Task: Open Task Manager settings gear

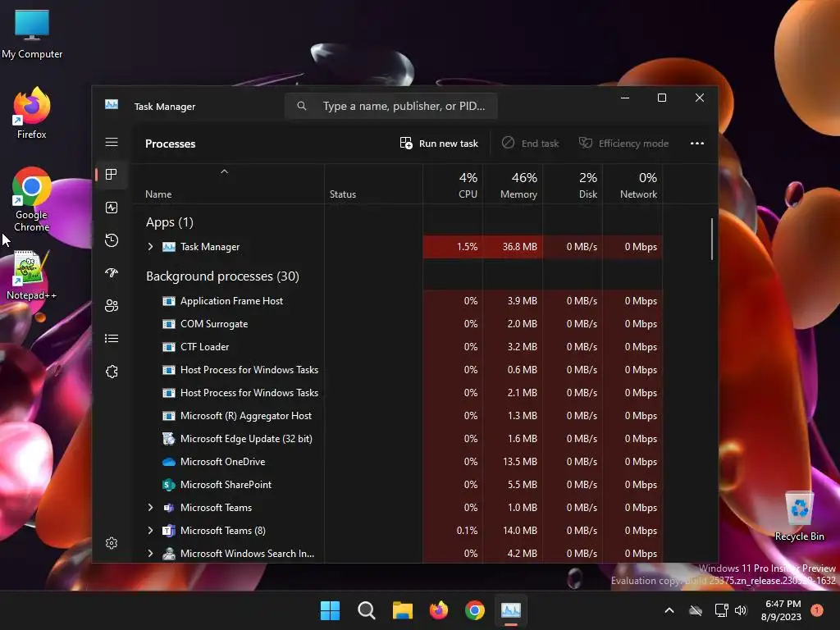Action: [112, 543]
